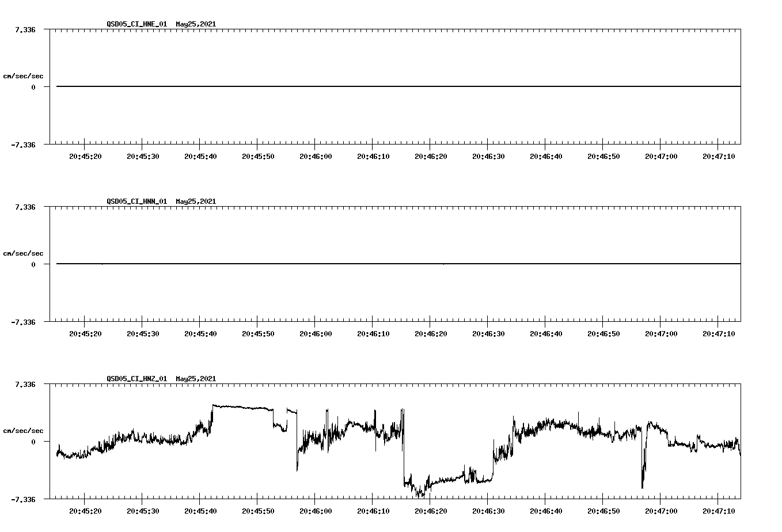Select the 20:46:10 tick on the middle plot axis
Image resolution: width=782 pixels, height=532 pixels.
point(374,333)
